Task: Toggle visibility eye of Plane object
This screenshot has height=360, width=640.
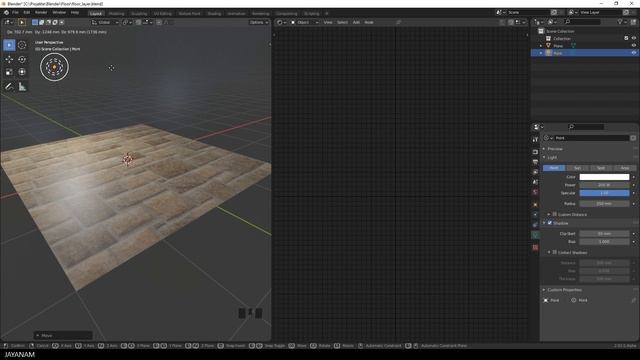Action: tap(634, 46)
